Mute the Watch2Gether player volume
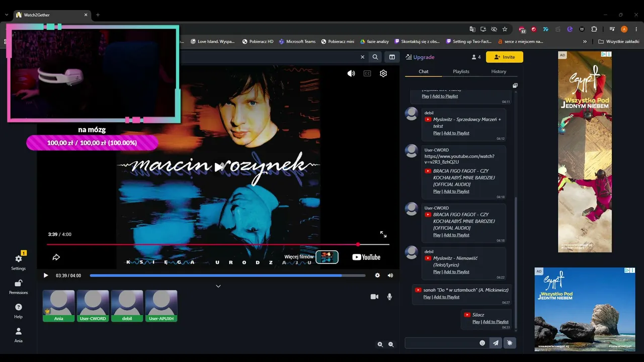The width and height of the screenshot is (644, 362). tap(390, 276)
